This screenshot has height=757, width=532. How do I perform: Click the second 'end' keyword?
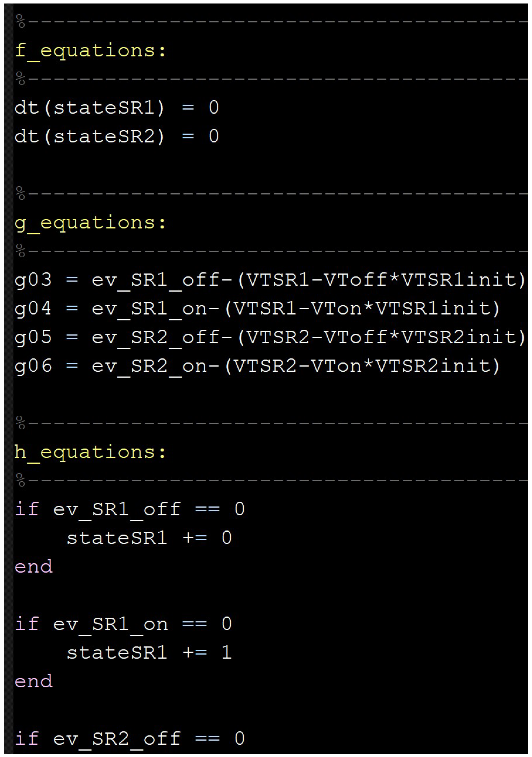point(34,682)
